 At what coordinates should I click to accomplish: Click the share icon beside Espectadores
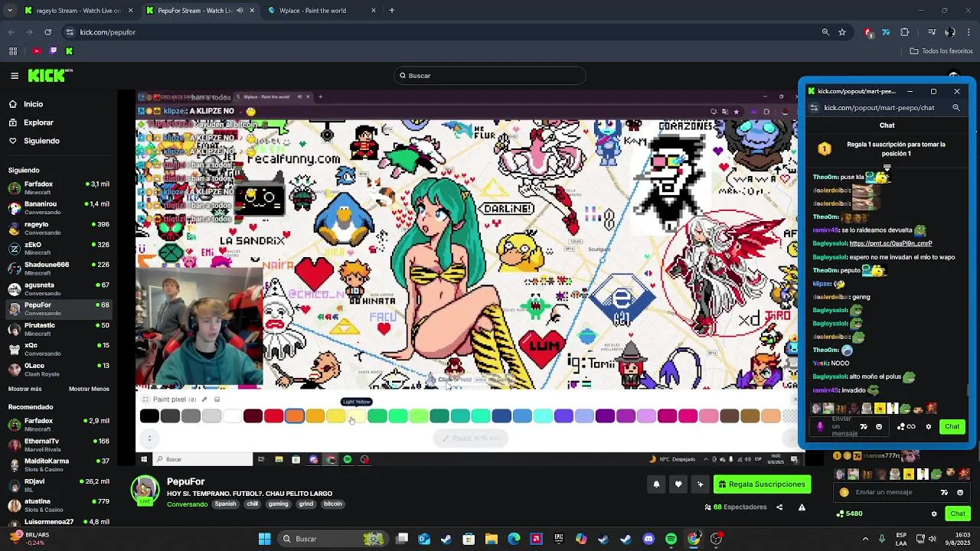point(779,507)
